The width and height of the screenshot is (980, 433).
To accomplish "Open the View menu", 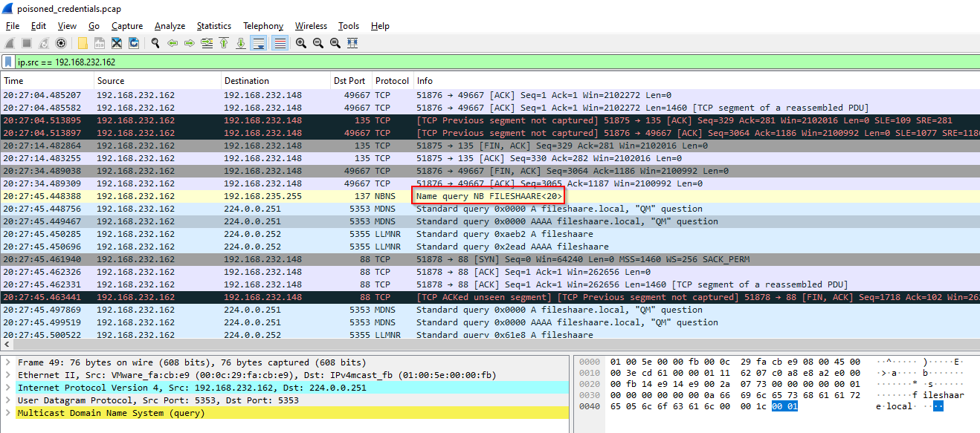I will pyautogui.click(x=67, y=26).
